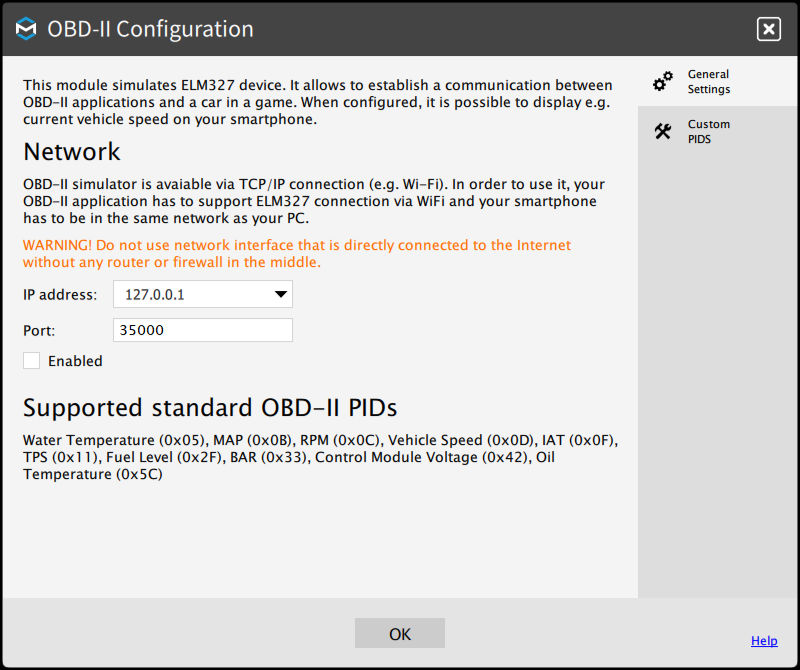Click the Network heading
Screen dimensions: 800x670
point(71,152)
